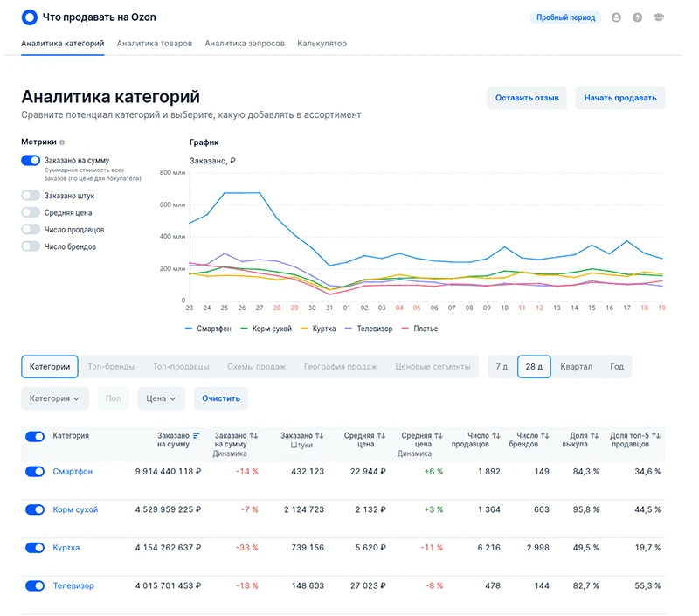Toggle off Куртка row switch

pyautogui.click(x=35, y=548)
